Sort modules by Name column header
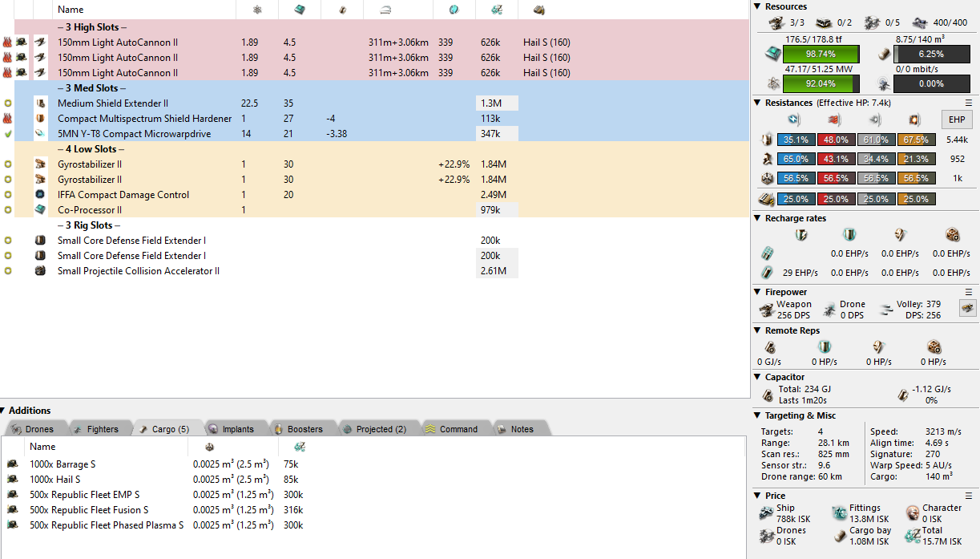The width and height of the screenshot is (980, 559). pyautogui.click(x=71, y=10)
